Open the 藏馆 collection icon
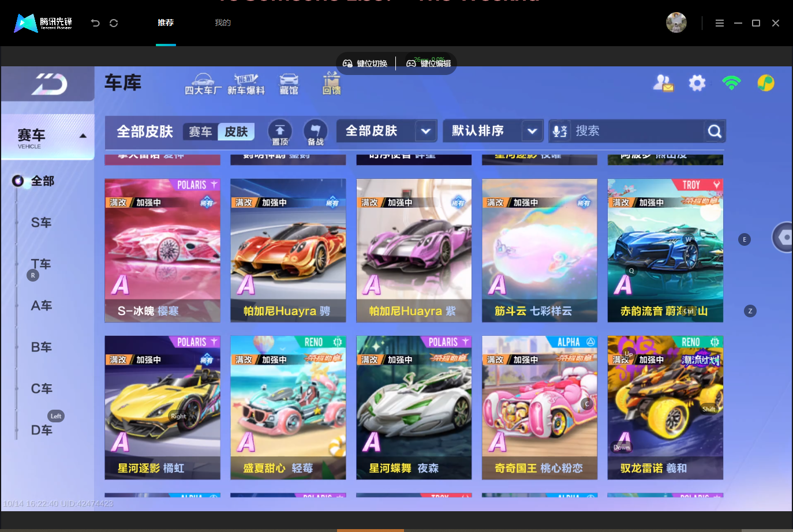The height and width of the screenshot is (532, 793). [x=289, y=84]
